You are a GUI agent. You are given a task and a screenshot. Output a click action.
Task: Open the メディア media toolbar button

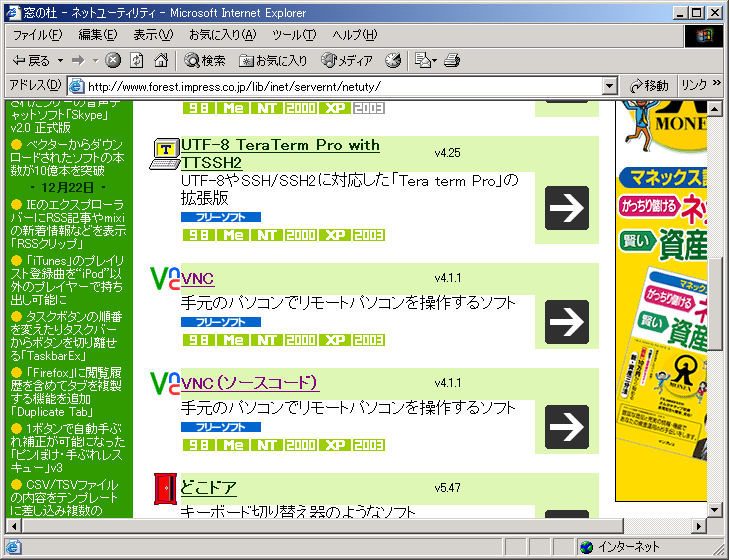point(347,60)
